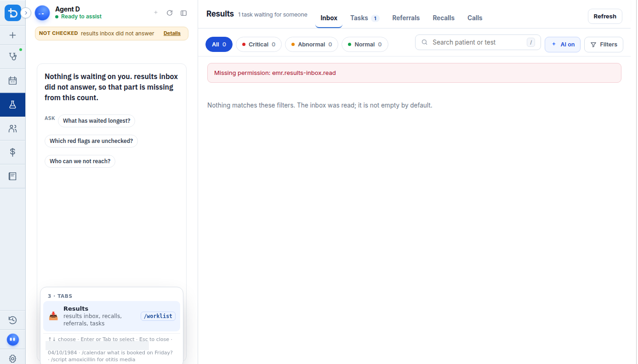Ask 'Who can we not reach?'
The height and width of the screenshot is (364, 638).
tap(80, 161)
